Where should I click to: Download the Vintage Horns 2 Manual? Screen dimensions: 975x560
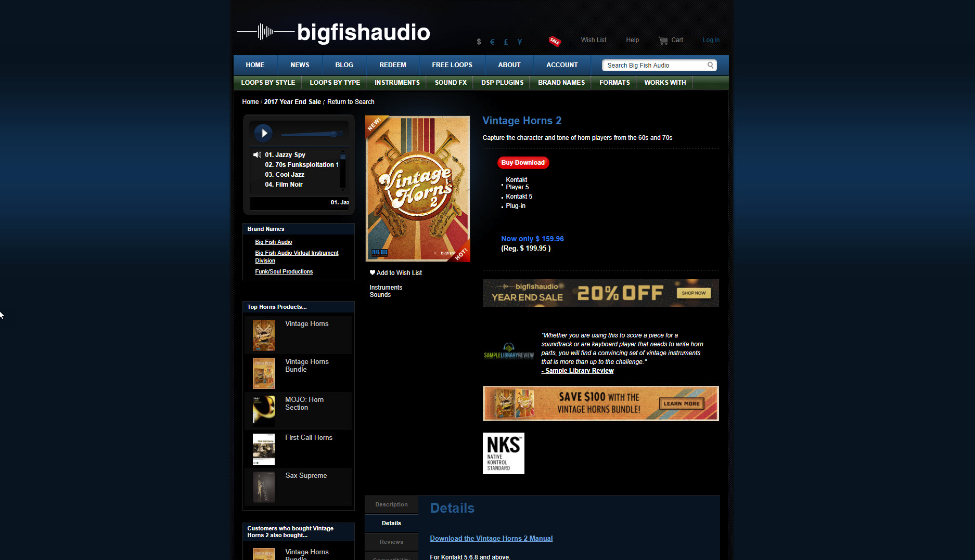click(491, 539)
